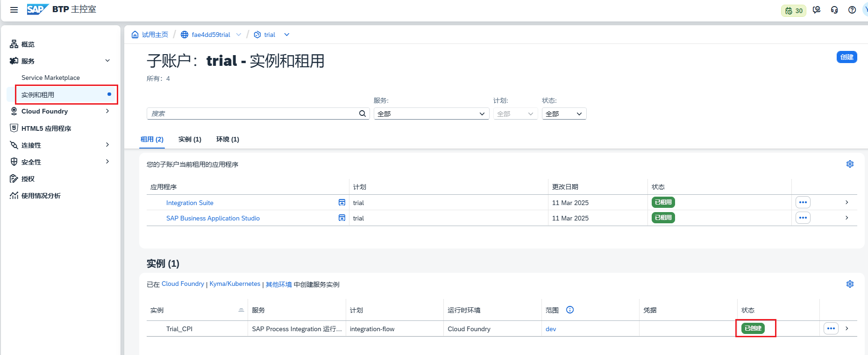Click the Integration Suite go-to-application icon
The height and width of the screenshot is (355, 868).
(x=342, y=202)
